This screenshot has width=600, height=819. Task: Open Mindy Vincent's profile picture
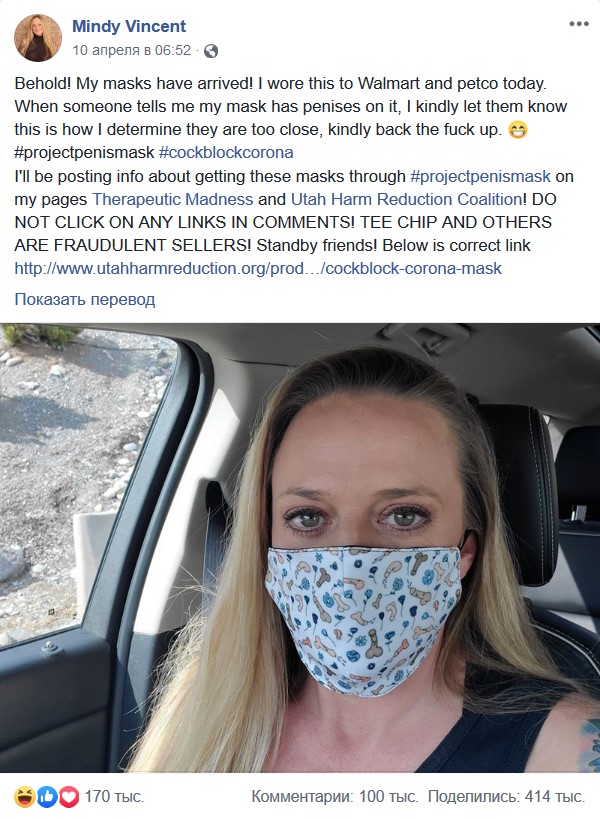38,38
